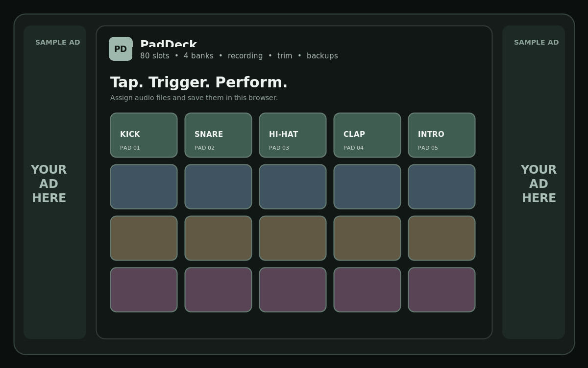This screenshot has height=368, width=588.
Task: Tap the blue pad directly under HI-HAT
Action: point(293,186)
